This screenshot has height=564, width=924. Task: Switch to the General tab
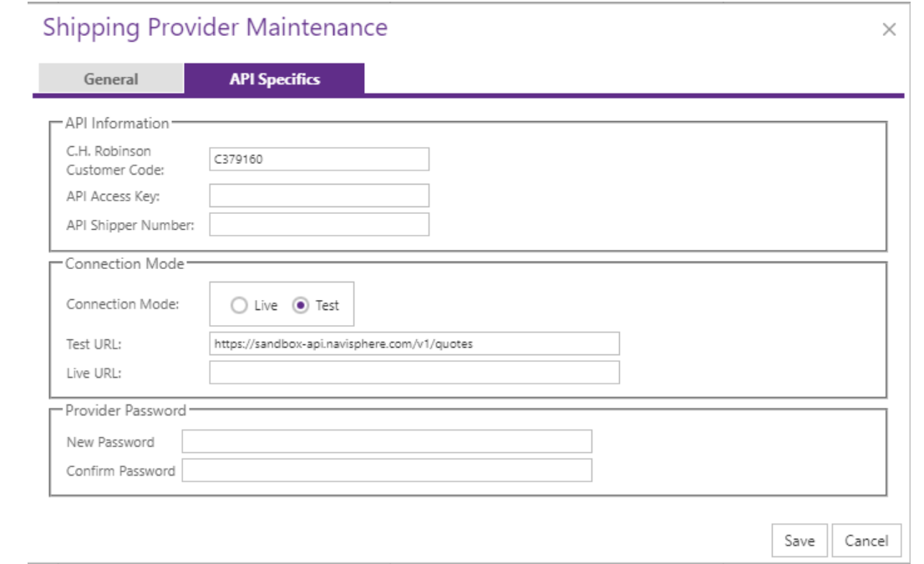pyautogui.click(x=110, y=79)
